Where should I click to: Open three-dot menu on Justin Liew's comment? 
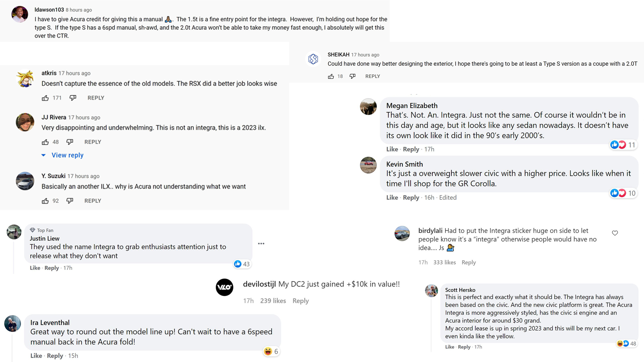point(261,244)
